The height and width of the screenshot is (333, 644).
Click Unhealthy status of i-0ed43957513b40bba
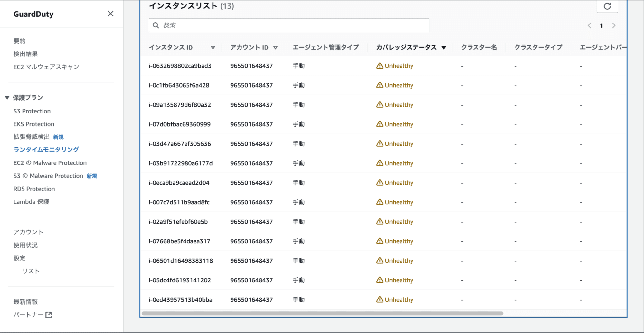tap(399, 299)
